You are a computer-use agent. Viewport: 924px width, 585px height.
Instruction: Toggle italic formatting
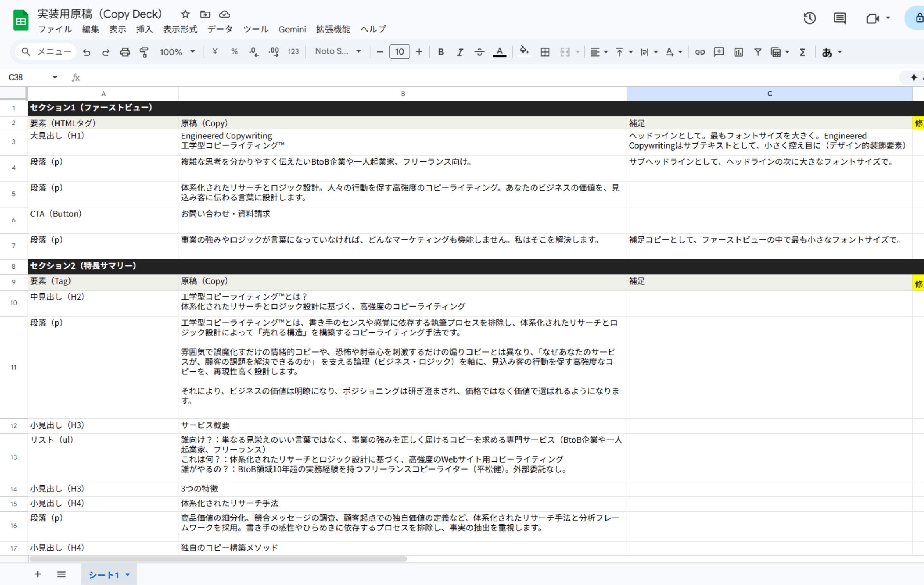(x=460, y=52)
